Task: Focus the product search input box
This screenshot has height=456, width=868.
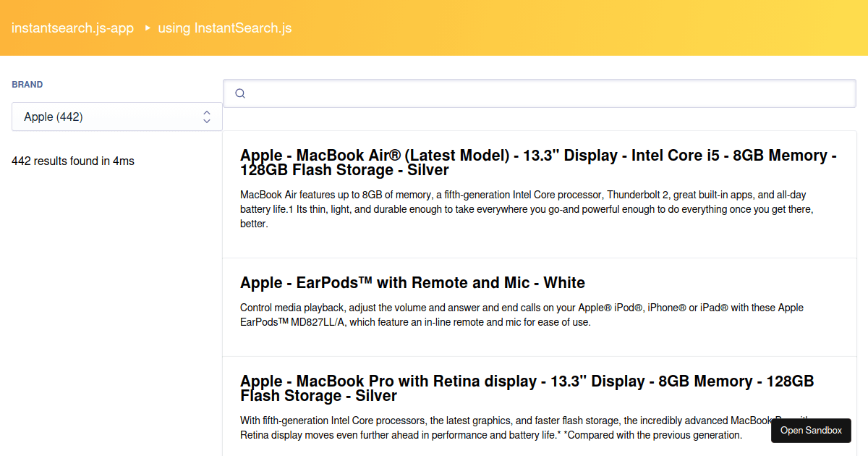Action: 550,93
